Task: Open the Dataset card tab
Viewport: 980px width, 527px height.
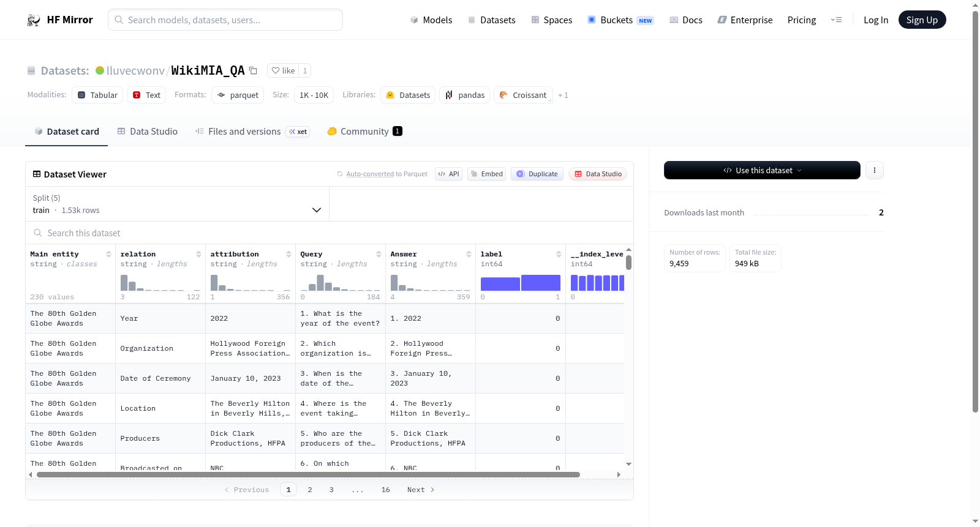Action: (67, 132)
